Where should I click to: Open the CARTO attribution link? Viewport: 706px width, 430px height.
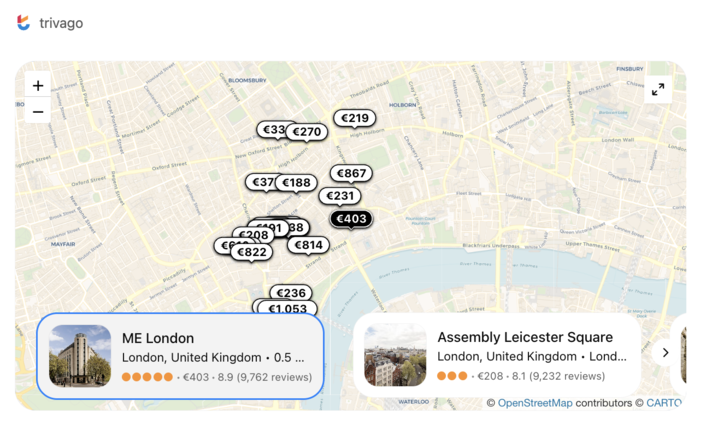click(663, 403)
